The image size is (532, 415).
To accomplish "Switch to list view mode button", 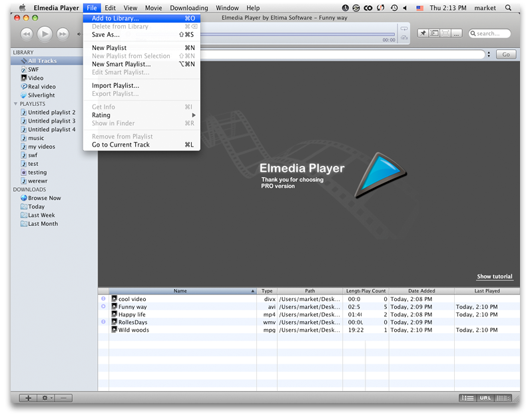I will click(468, 398).
